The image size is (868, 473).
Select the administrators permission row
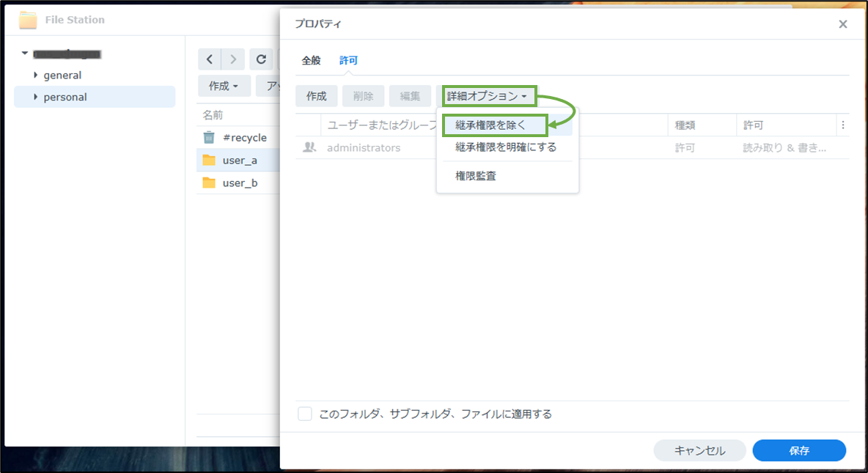[572, 148]
